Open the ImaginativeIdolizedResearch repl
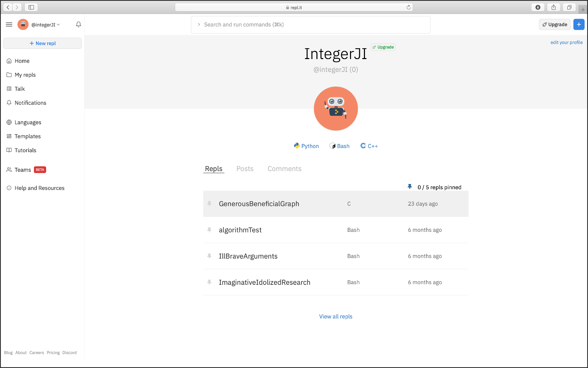 tap(264, 282)
